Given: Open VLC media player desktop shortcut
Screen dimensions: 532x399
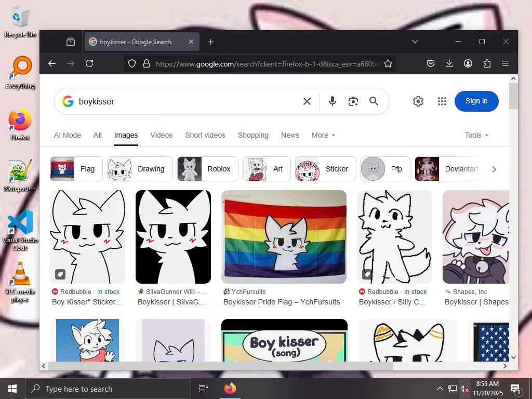Looking at the screenshot, I should 20,282.
